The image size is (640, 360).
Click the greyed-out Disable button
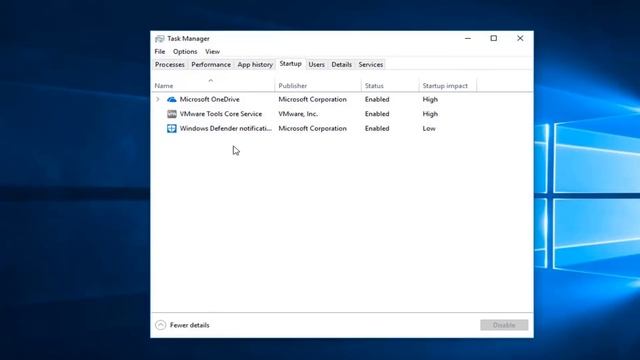pos(504,325)
